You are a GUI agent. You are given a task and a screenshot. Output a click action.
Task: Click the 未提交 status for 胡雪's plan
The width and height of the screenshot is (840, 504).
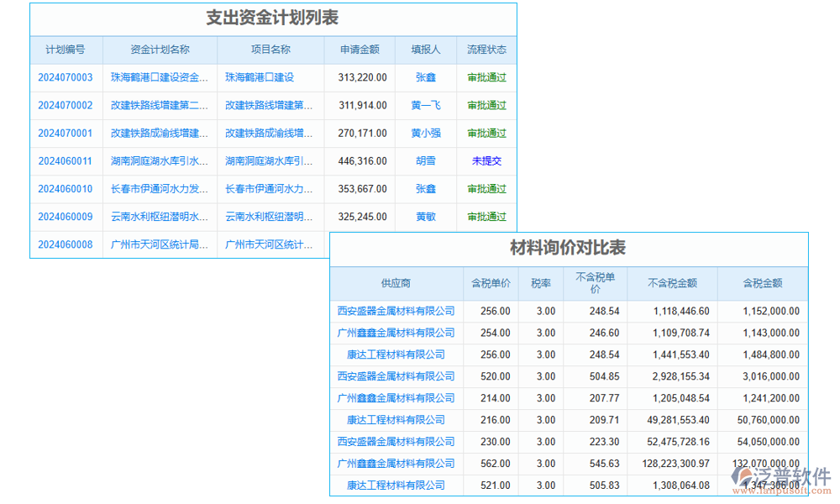[486, 160]
